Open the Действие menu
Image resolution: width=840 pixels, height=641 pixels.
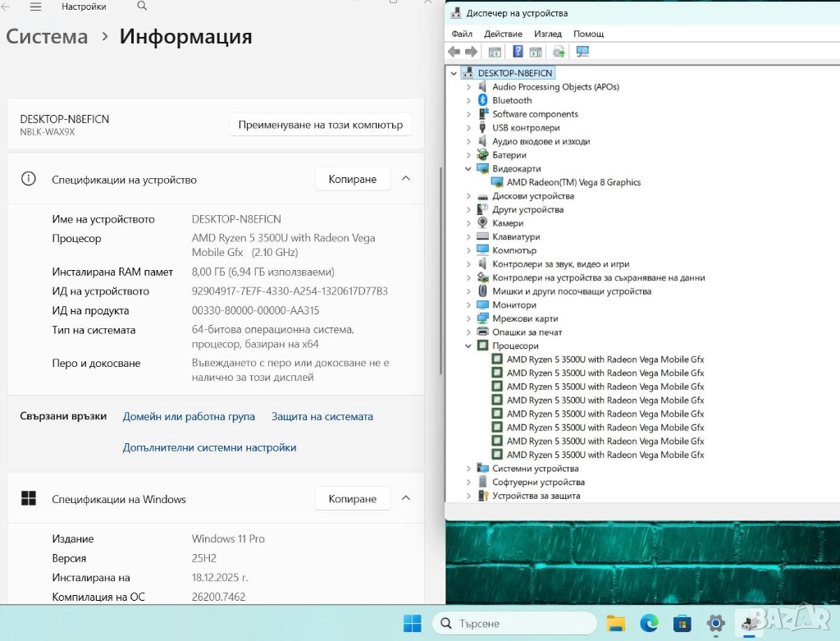click(503, 34)
